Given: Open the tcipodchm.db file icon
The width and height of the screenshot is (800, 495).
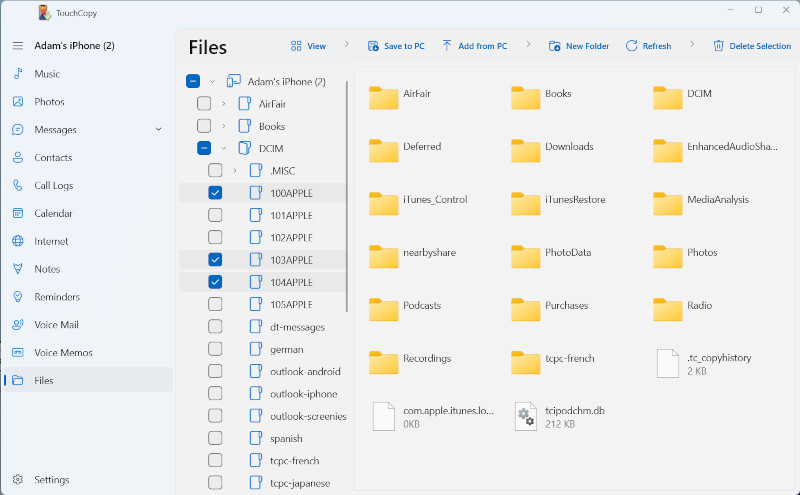Looking at the screenshot, I should [526, 416].
